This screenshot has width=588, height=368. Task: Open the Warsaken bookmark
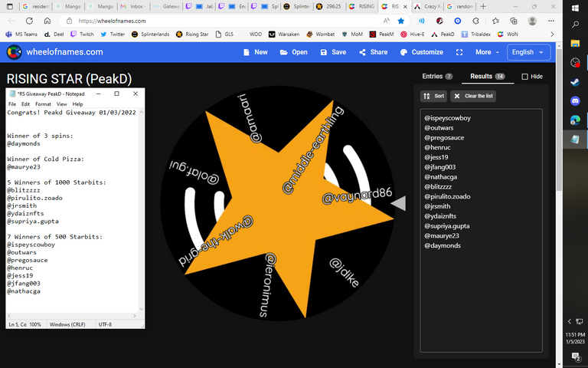pyautogui.click(x=284, y=34)
